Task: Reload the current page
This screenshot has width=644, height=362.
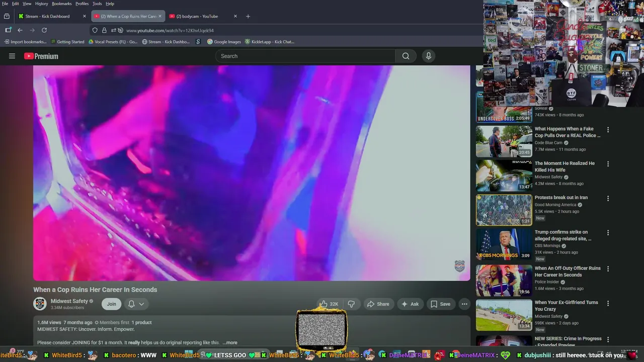Action: pos(44,30)
